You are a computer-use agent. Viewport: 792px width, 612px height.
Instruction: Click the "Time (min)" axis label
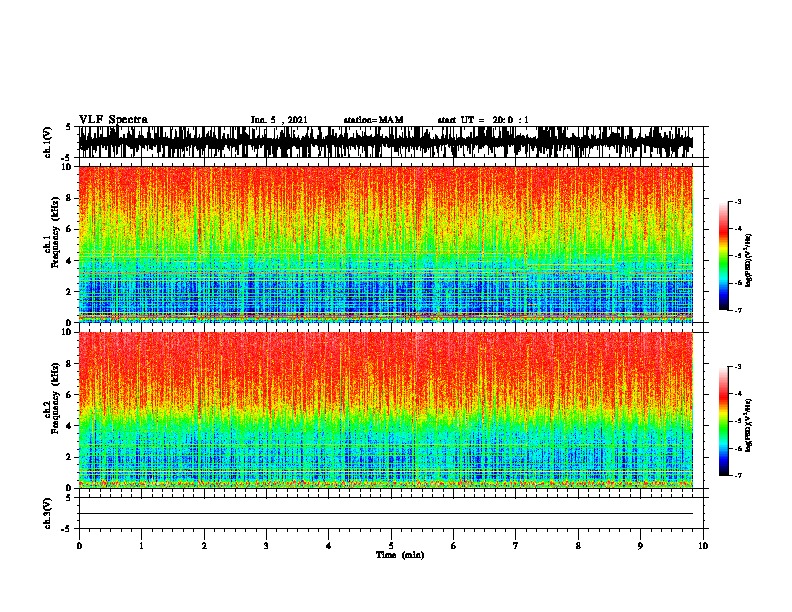400,555
